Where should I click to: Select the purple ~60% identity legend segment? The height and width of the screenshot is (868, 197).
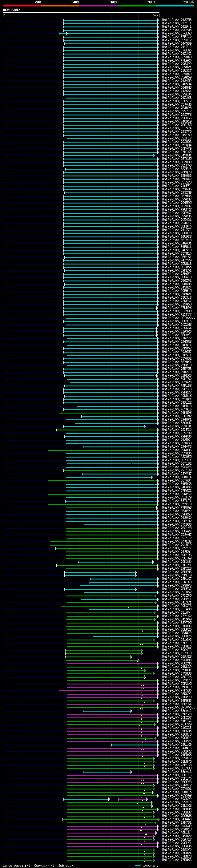coord(99,6)
